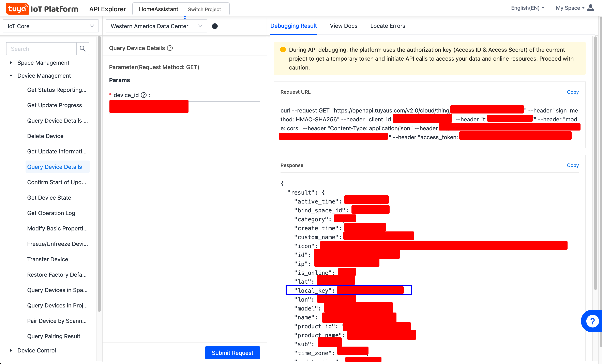The image size is (602, 364).
Task: Open the Western America Data Center dropdown
Action: (x=156, y=26)
